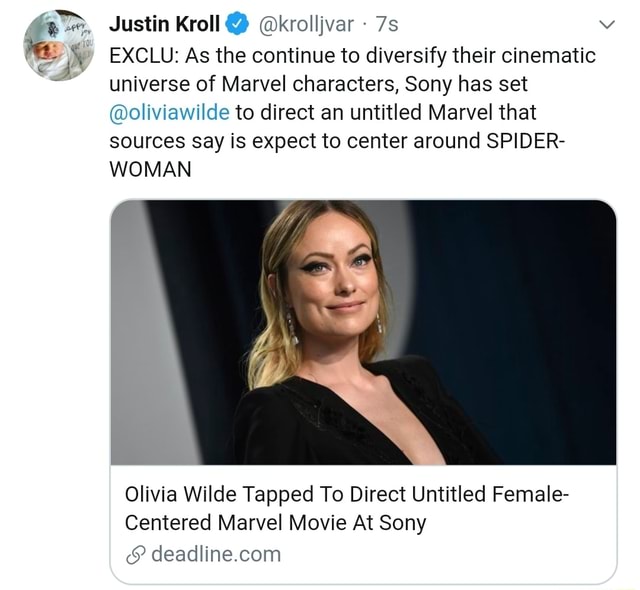Click the article preview photo

[x=363, y=332]
